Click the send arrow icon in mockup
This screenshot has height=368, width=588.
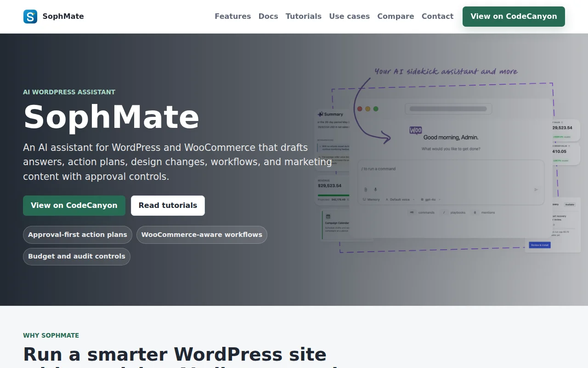coord(536,190)
